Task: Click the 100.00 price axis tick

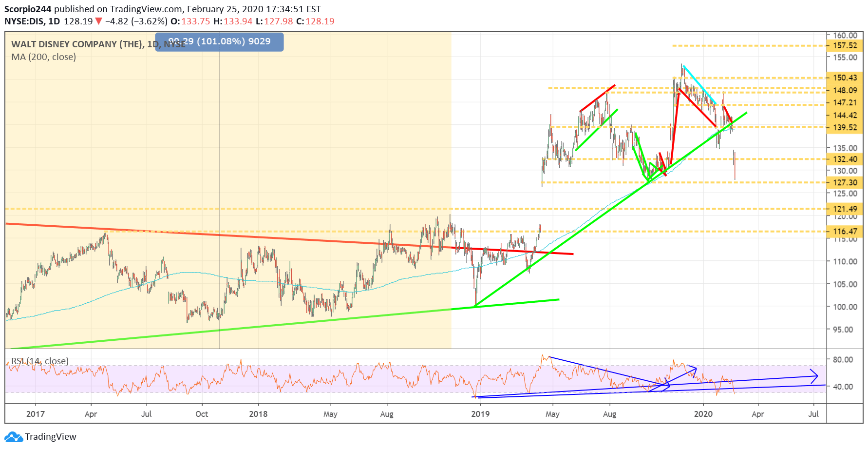Action: tap(845, 307)
